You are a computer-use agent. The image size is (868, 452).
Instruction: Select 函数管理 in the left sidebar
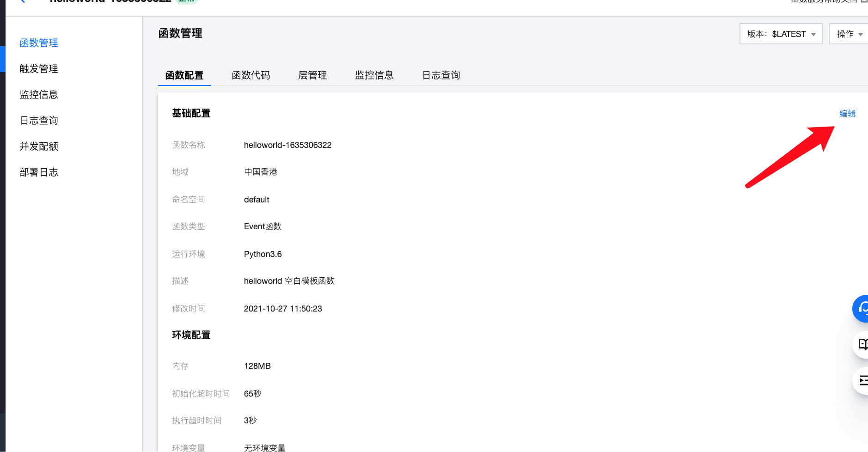tap(39, 43)
